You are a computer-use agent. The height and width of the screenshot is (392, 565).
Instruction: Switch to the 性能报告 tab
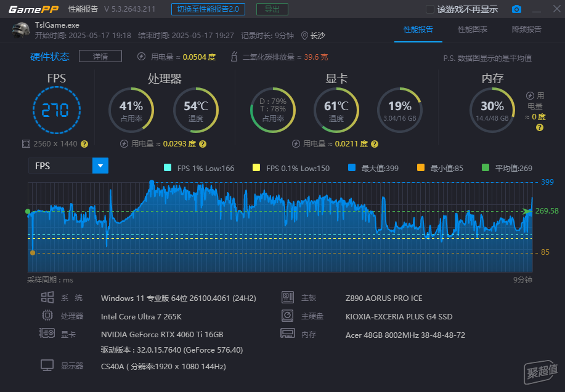click(x=418, y=30)
